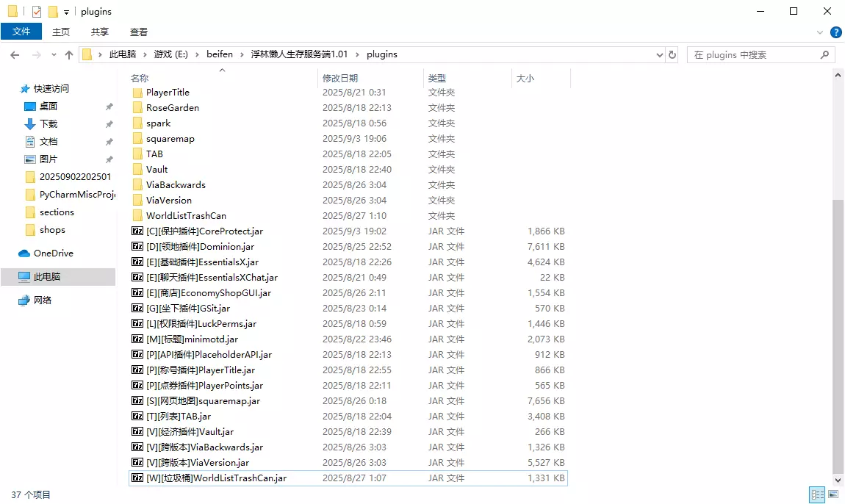Viewport: 845px width, 504px height.
Task: Refresh the plugins folder listing
Action: (672, 55)
